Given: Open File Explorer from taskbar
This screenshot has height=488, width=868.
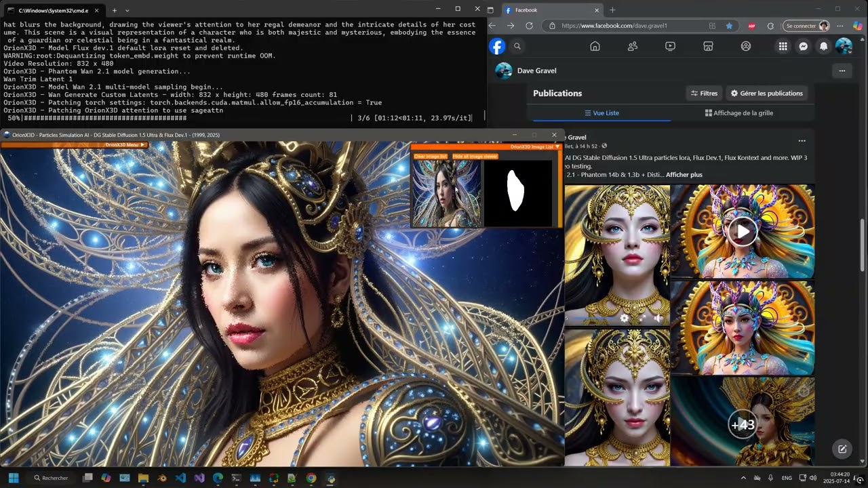Looking at the screenshot, I should (x=143, y=478).
